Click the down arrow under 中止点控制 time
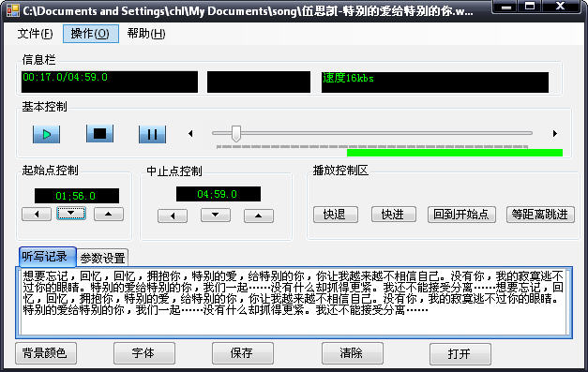Viewport: 588px width, 372px height. pyautogui.click(x=216, y=215)
